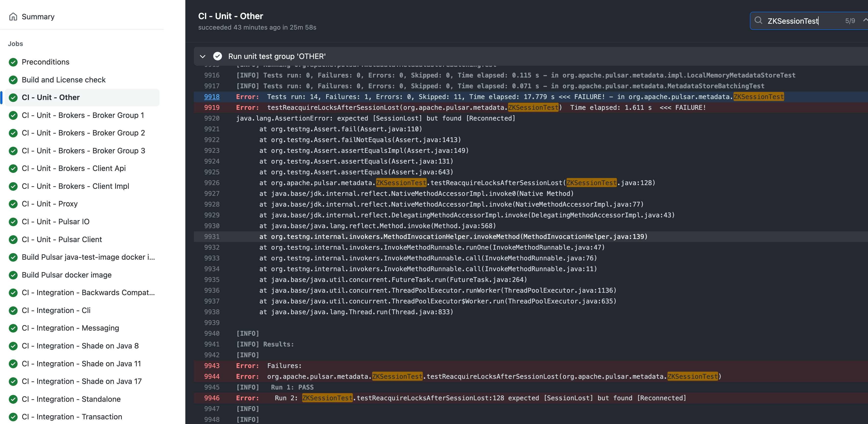The width and height of the screenshot is (868, 424).
Task: Click line number 9943 in log
Action: pos(211,366)
